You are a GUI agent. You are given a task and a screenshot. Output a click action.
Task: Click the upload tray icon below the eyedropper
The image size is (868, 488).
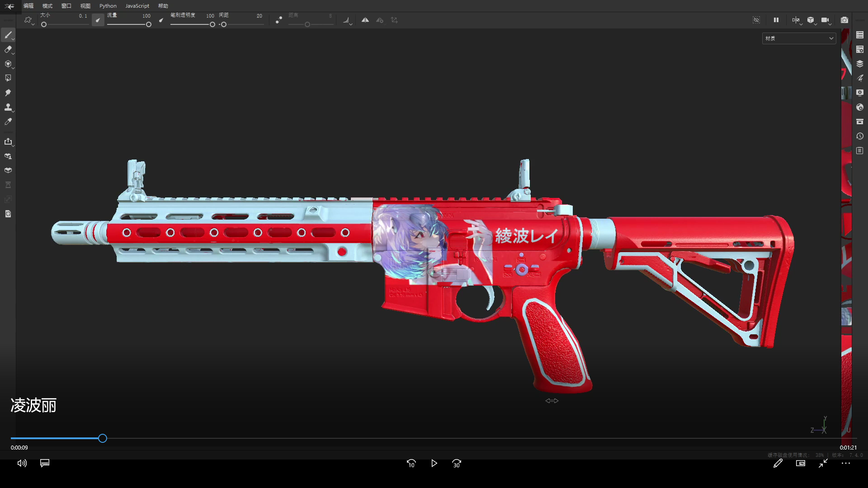point(8,141)
